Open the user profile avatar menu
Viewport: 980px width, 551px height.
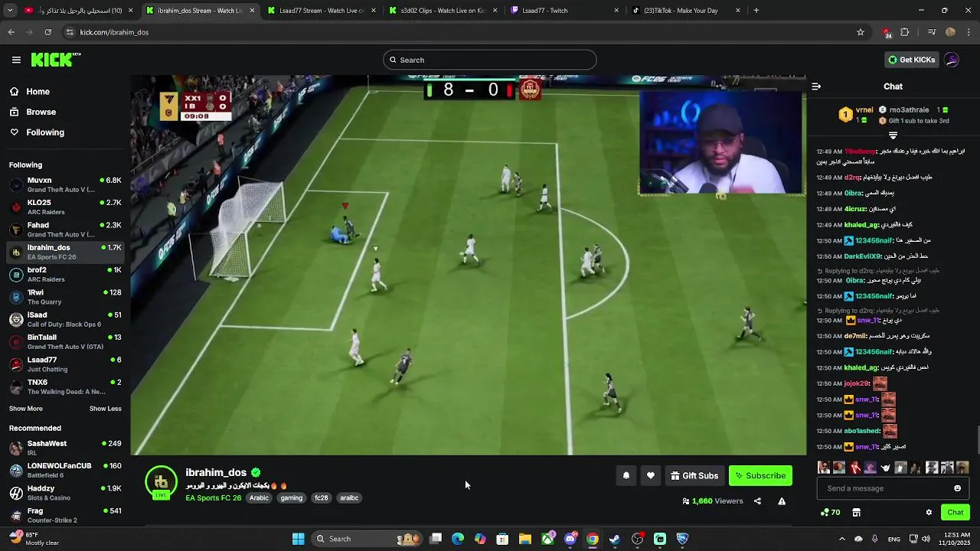pyautogui.click(x=952, y=60)
